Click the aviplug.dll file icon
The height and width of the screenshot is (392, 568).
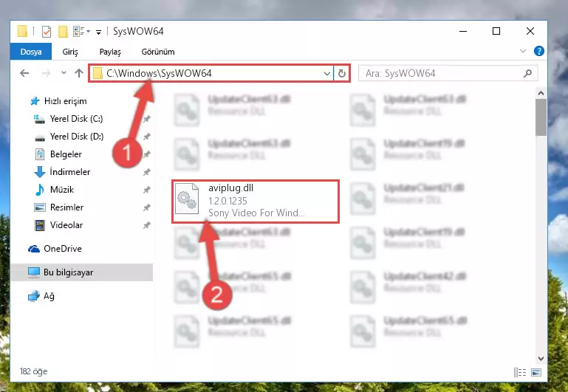point(187,199)
